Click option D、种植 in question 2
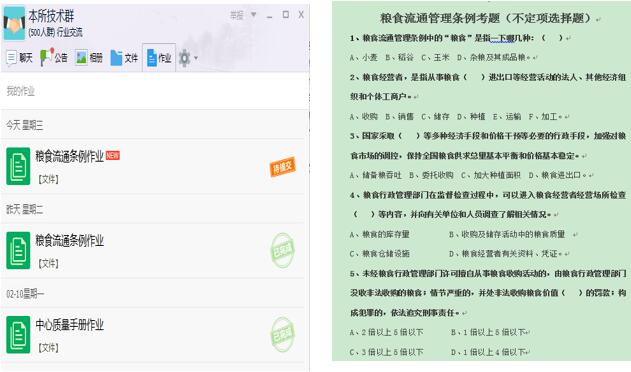The image size is (631, 372). pyautogui.click(x=471, y=117)
